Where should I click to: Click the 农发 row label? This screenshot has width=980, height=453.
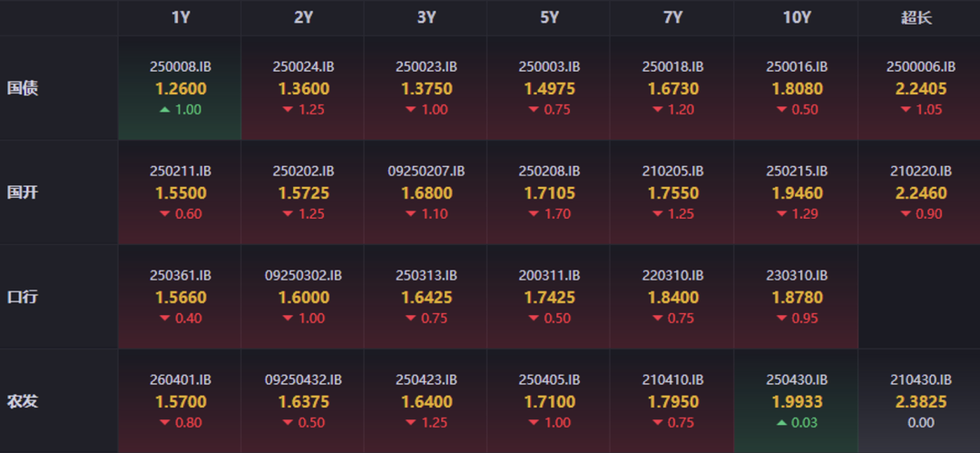(23, 401)
